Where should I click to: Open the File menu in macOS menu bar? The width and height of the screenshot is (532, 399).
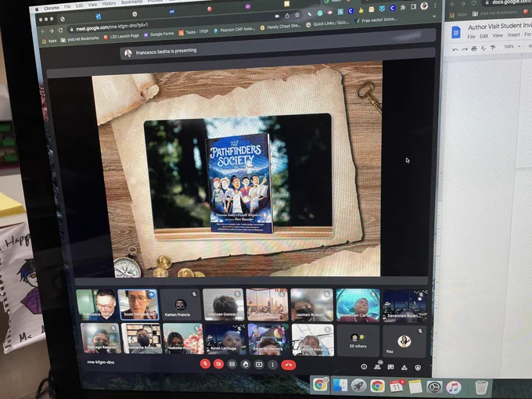click(67, 6)
